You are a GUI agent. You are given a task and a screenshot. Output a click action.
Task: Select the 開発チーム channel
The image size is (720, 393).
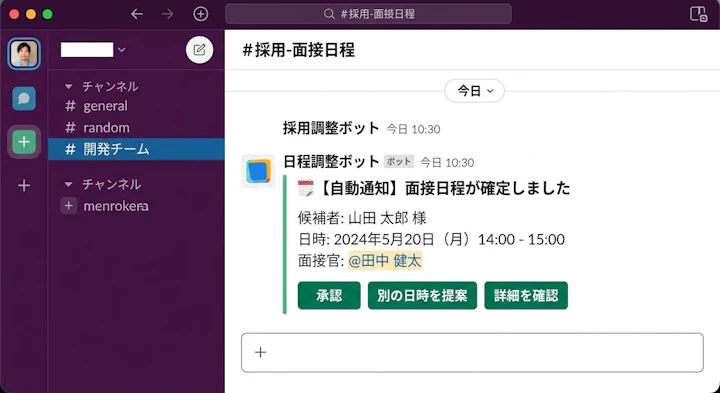tap(136, 149)
